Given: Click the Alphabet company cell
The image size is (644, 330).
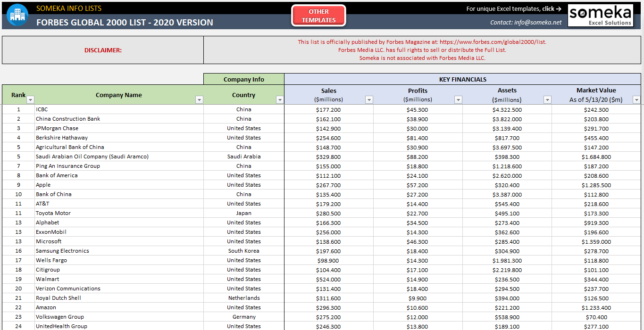Looking at the screenshot, I should point(119,223).
